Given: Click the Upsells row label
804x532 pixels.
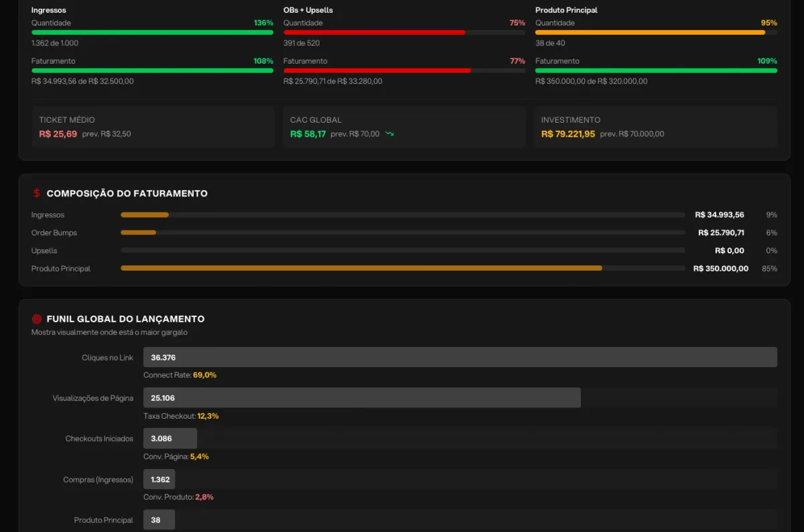Looking at the screenshot, I should pyautogui.click(x=44, y=251).
